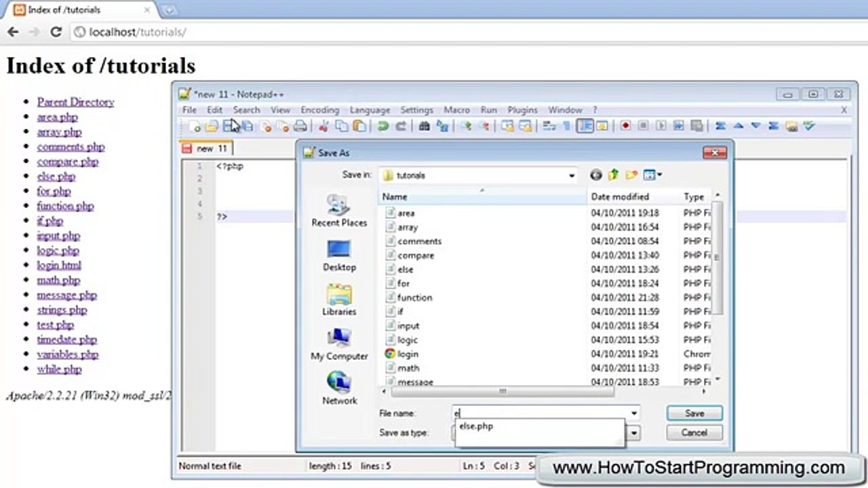Image resolution: width=868 pixels, height=488 pixels.
Task: Click My Computer in dialog sidebar
Action: coord(339,344)
